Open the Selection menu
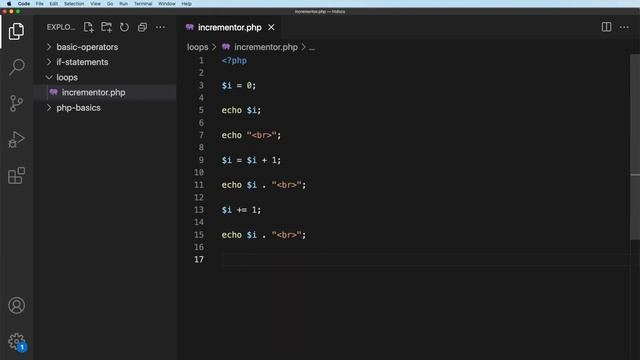The height and width of the screenshot is (360, 640). pos(74,4)
